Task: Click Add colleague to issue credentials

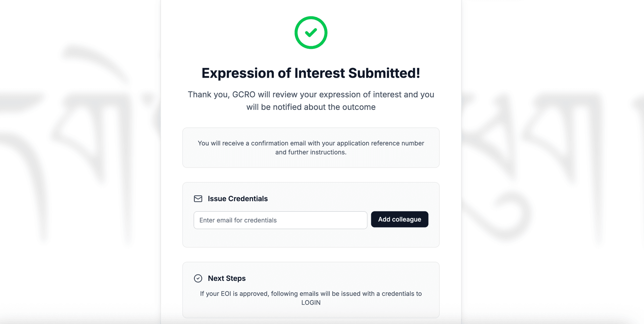Action: click(x=399, y=219)
